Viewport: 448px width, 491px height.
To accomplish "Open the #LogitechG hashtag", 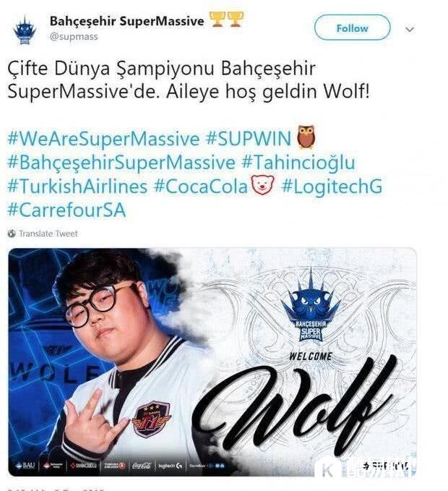I will [x=332, y=186].
